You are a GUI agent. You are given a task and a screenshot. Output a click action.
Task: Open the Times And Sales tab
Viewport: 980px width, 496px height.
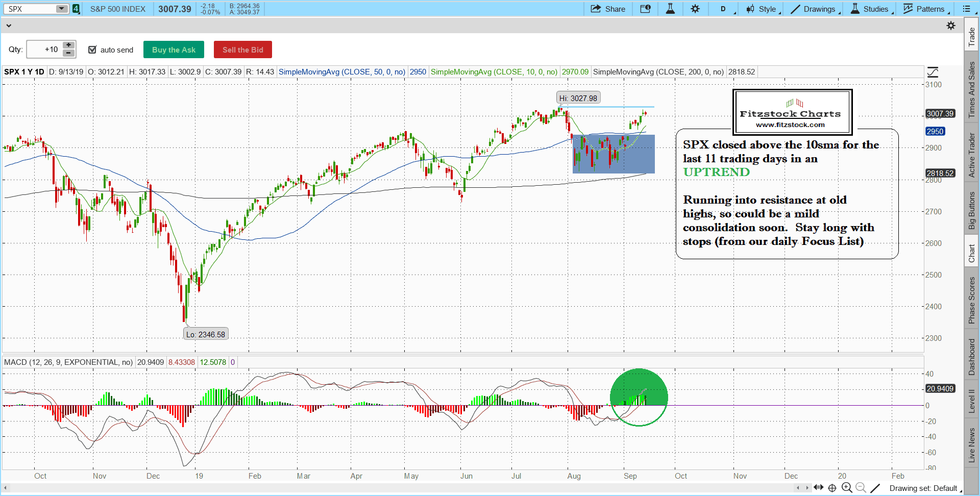tap(971, 90)
